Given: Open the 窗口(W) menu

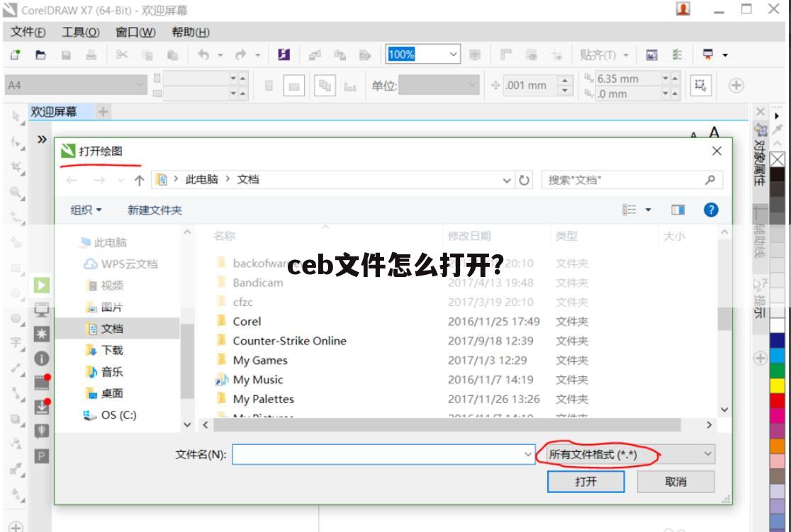Looking at the screenshot, I should [135, 33].
